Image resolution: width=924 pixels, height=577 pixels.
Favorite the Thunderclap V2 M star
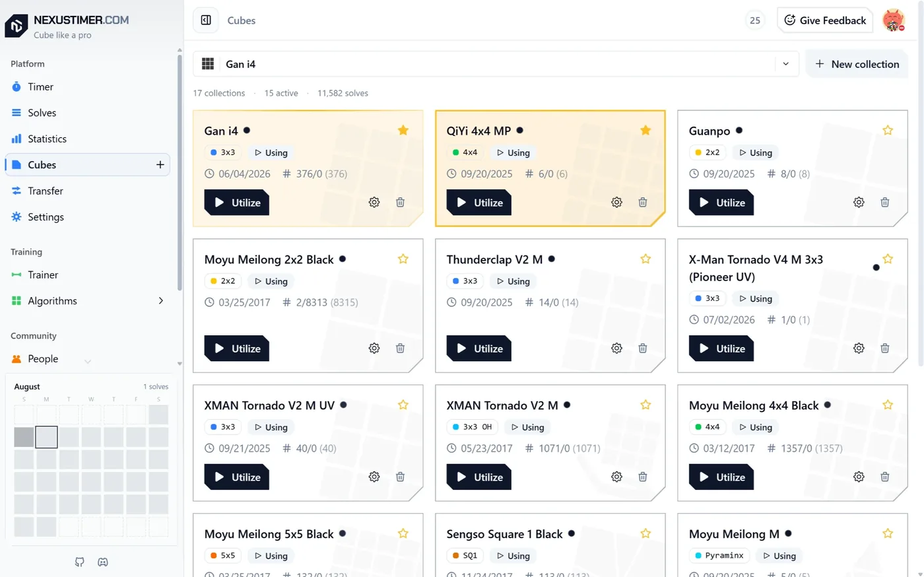tap(645, 259)
